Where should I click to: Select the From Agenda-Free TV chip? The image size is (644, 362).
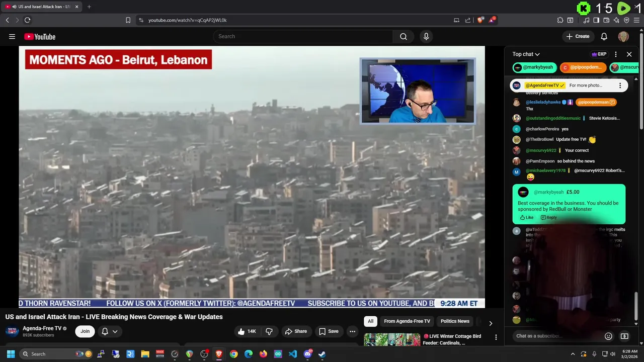tap(407, 321)
